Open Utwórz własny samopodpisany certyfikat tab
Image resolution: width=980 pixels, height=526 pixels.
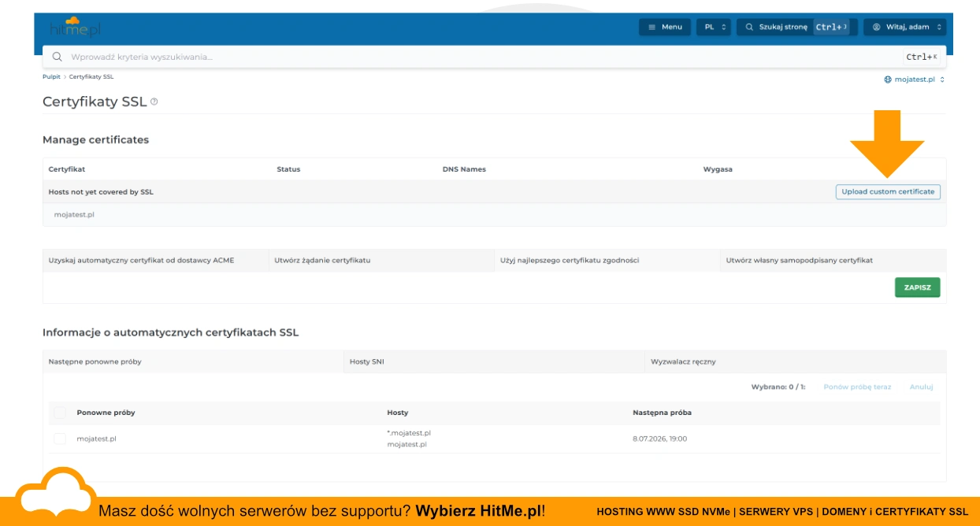[833, 260]
